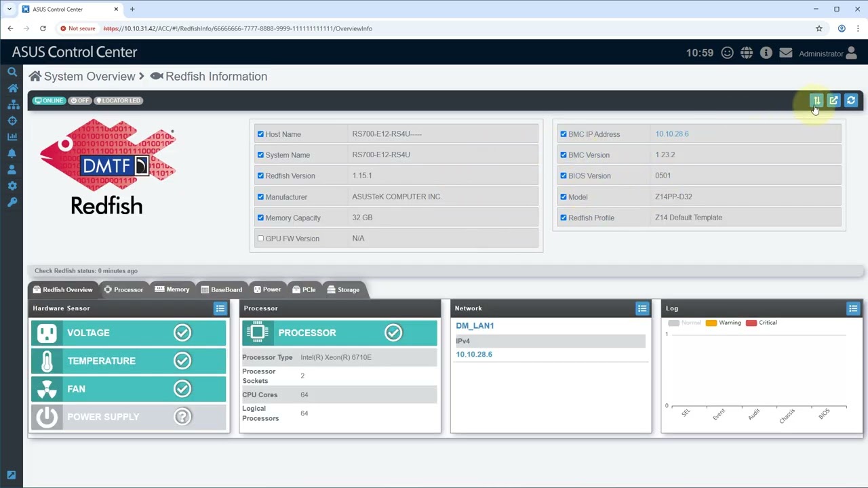The width and height of the screenshot is (868, 488).
Task: Check the GPU FW Version checkbox
Action: [260, 239]
